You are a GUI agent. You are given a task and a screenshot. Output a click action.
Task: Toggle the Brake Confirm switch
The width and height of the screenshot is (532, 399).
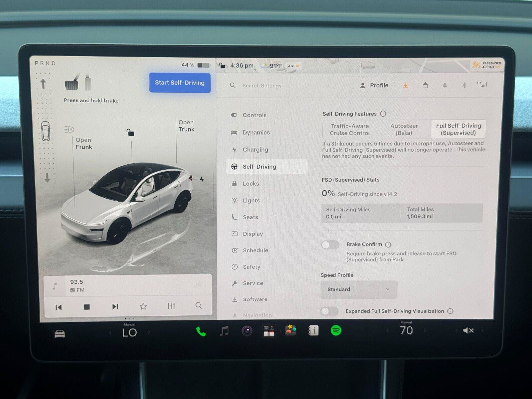point(330,245)
